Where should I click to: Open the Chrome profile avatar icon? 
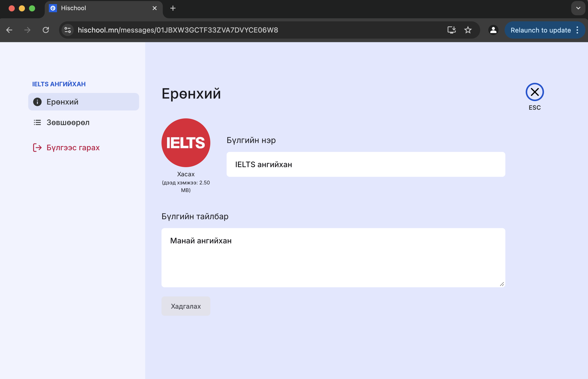pos(493,30)
